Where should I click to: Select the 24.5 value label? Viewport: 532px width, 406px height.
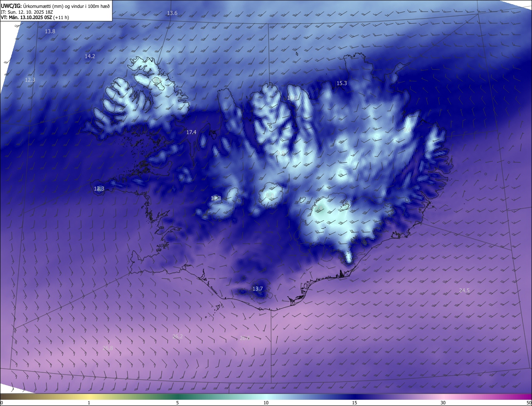pos(464,291)
